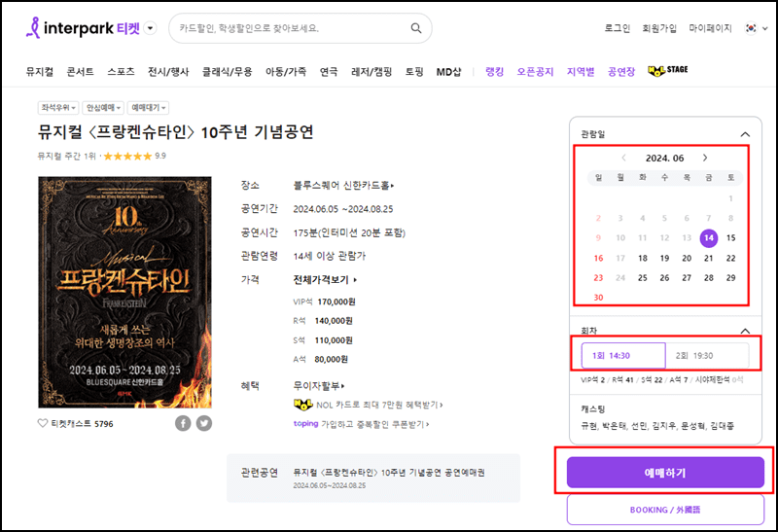Open the 클래식/무용 category menu
The height and width of the screenshot is (532, 778).
(227, 71)
